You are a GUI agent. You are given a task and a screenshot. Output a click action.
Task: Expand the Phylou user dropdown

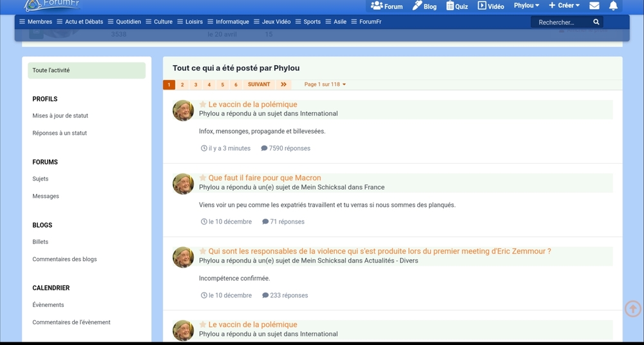coord(527,6)
